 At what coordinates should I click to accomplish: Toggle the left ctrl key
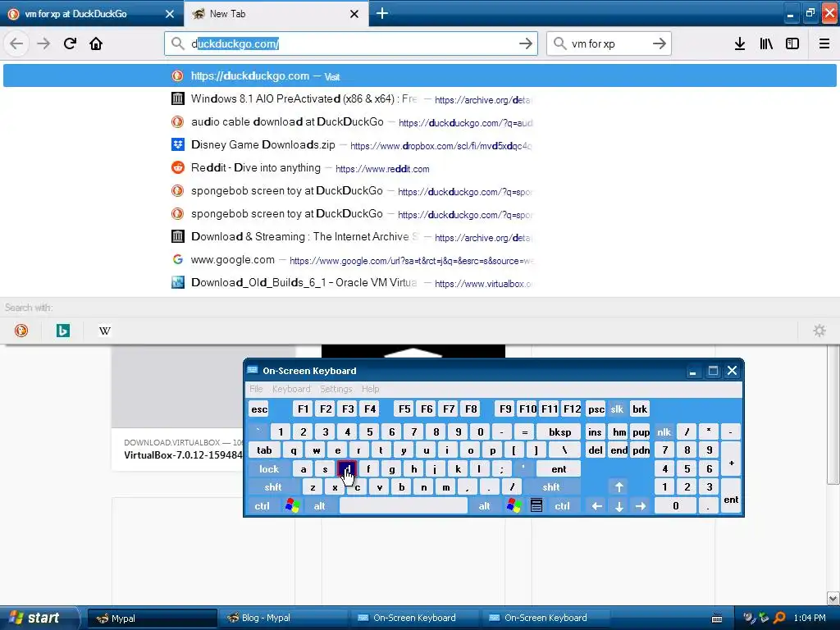coord(262,505)
